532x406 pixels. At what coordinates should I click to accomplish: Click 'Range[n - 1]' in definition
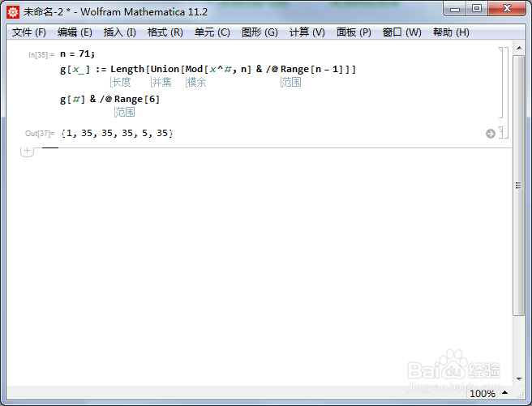(x=314, y=70)
